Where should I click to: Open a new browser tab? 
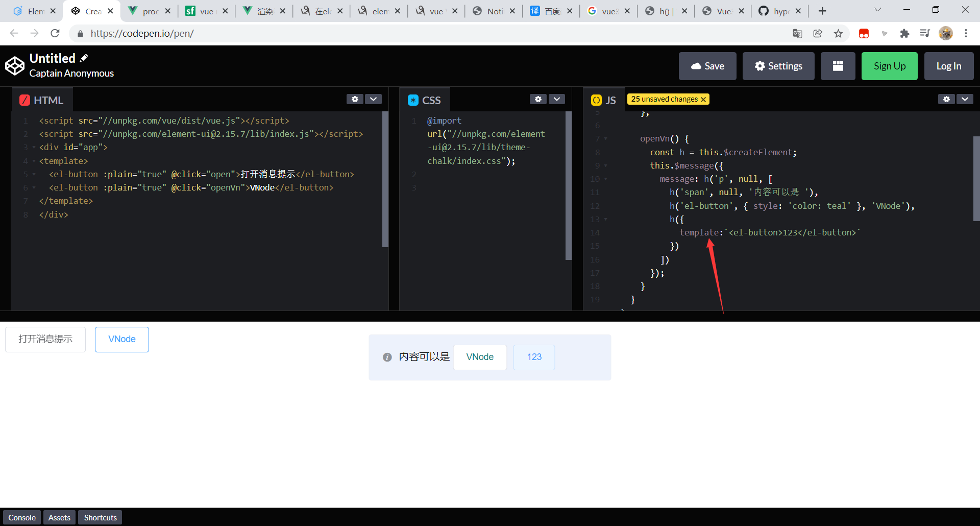(x=822, y=11)
